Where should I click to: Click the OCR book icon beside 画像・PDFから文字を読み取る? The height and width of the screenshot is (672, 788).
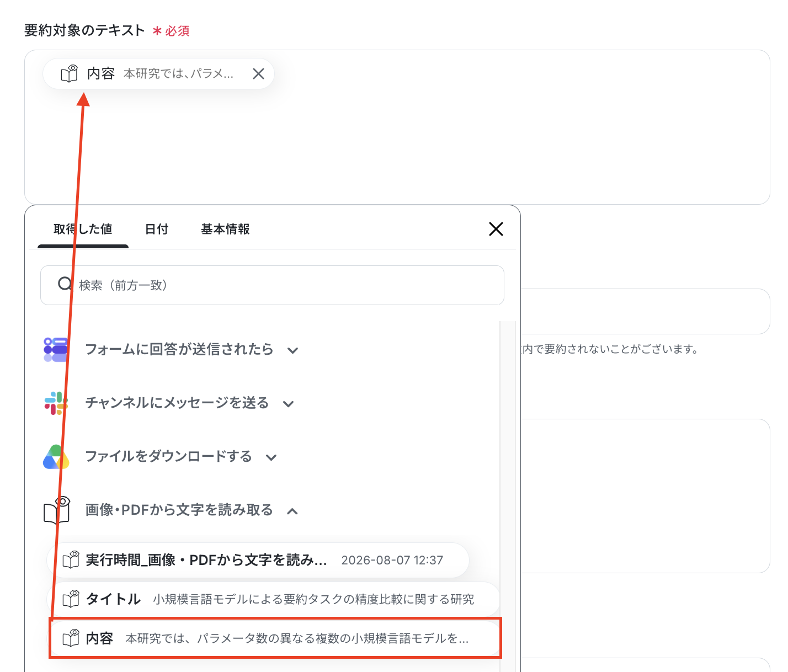pyautogui.click(x=57, y=510)
